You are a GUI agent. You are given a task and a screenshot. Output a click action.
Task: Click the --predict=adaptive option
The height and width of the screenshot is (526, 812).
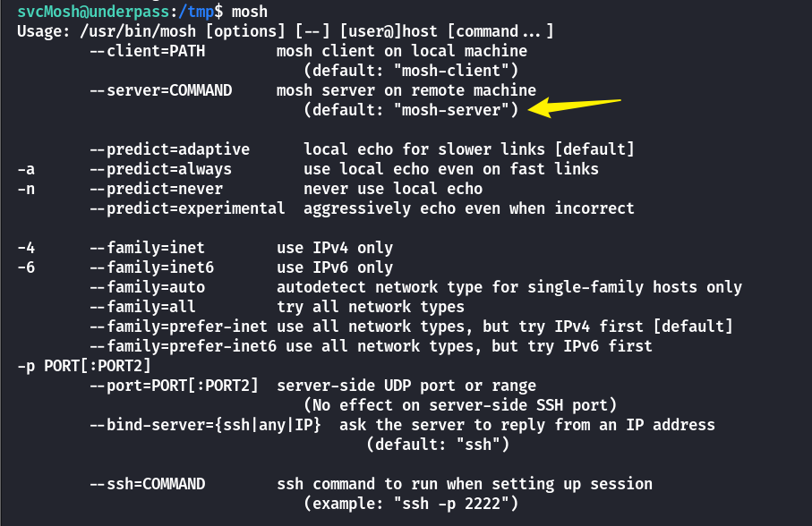point(170,149)
